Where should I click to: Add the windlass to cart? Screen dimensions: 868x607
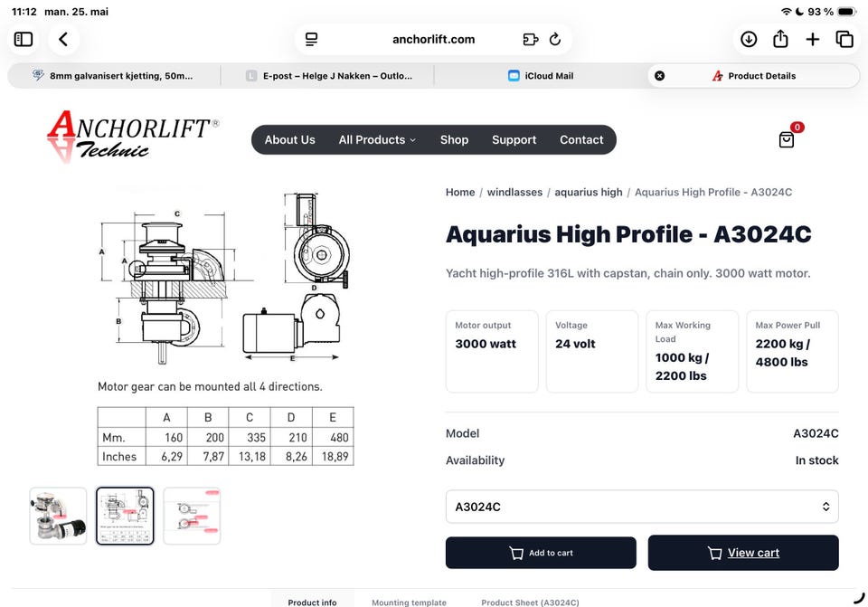(541, 553)
